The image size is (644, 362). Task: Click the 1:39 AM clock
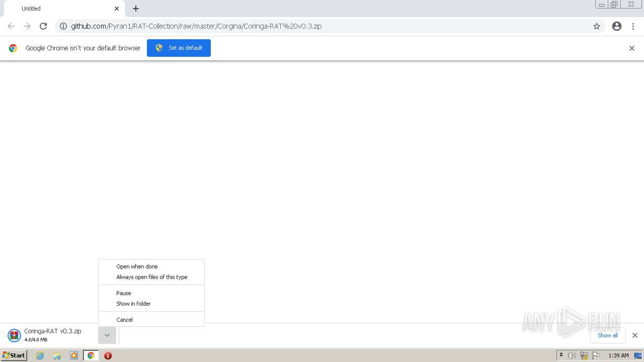coord(618,355)
